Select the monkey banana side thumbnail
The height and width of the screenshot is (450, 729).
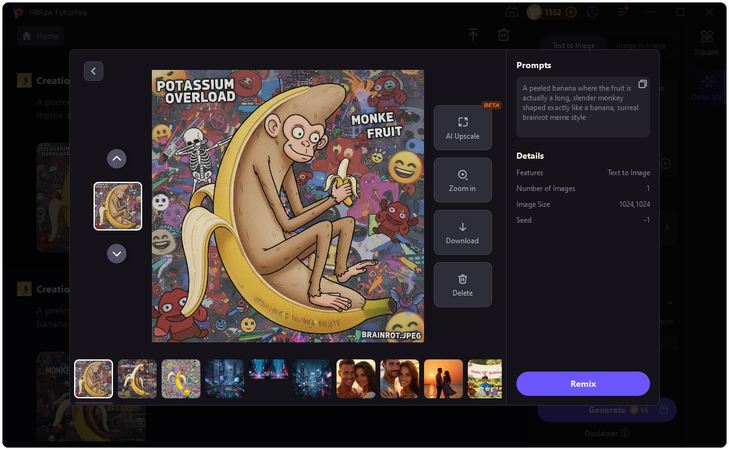118,206
